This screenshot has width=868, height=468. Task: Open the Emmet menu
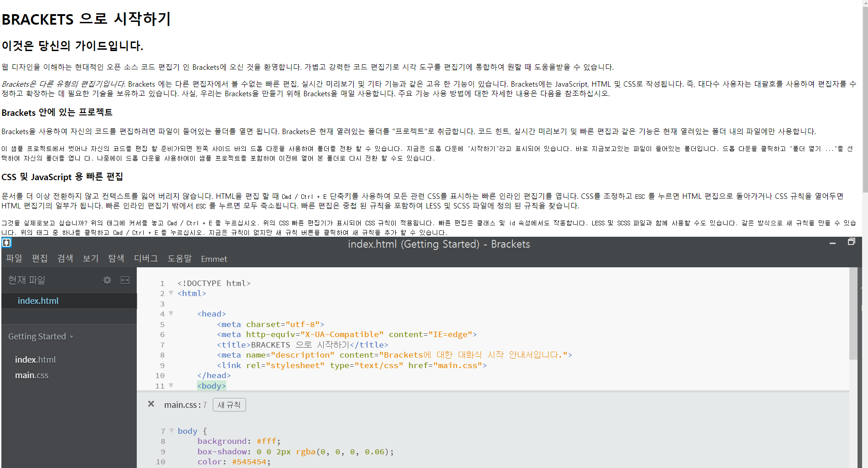(214, 259)
